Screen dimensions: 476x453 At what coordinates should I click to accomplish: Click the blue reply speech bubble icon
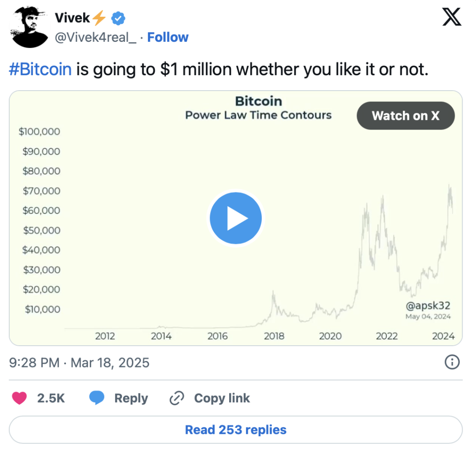coord(97,398)
